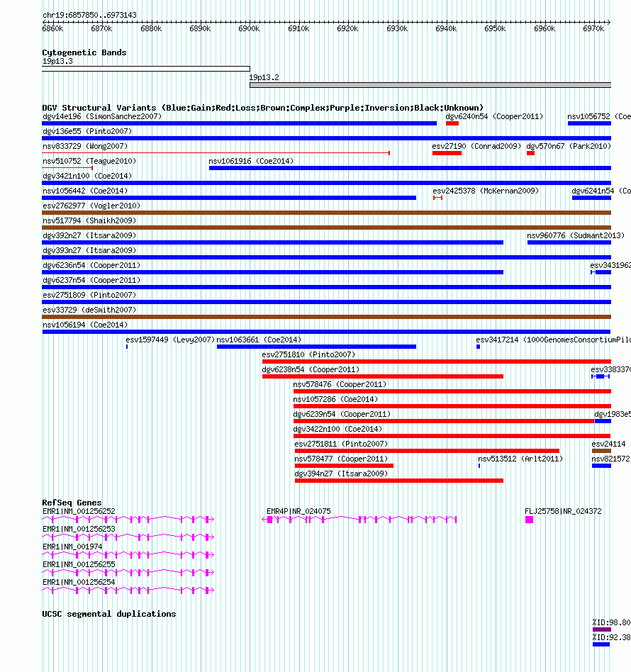Select the red bar under nsv578477
The width and height of the screenshot is (631, 672).
tap(345, 466)
